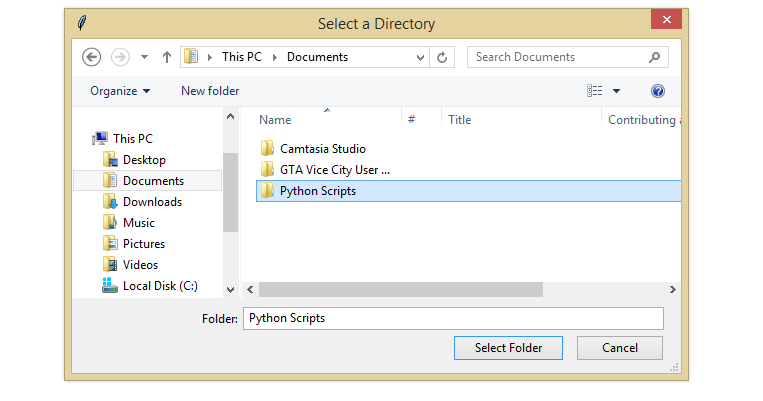The image size is (763, 401).
Task: Open the view options dropdown arrow
Action: pos(616,91)
